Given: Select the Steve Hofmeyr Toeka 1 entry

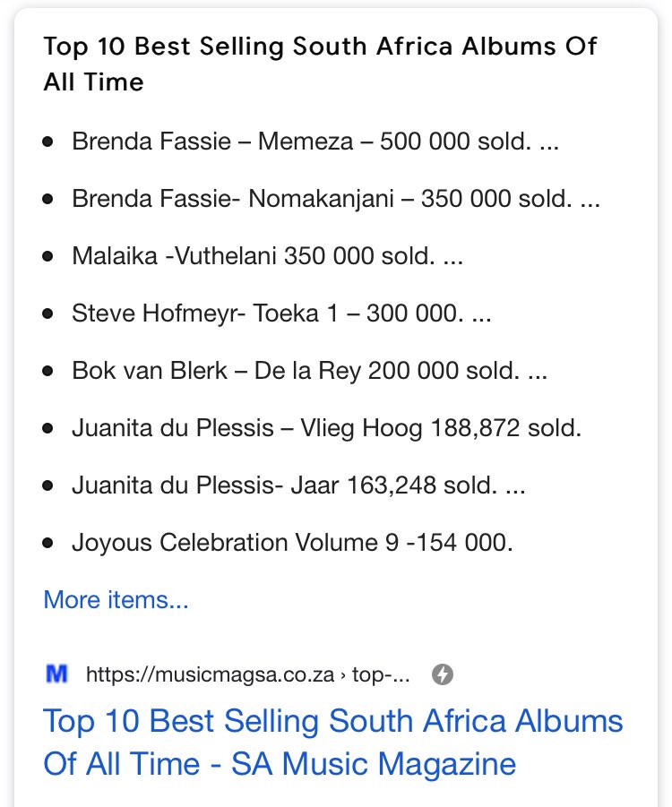Looking at the screenshot, I should coord(281,313).
